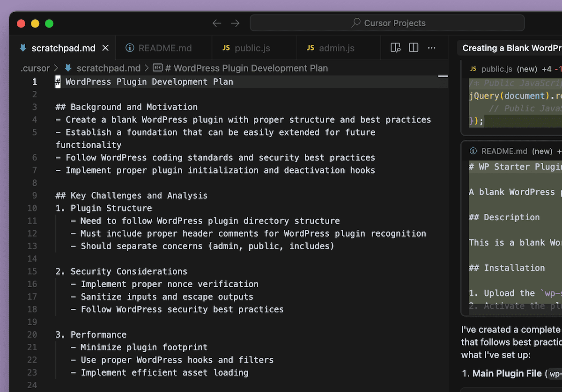Click the '## Installation' line in README preview
Image resolution: width=562 pixels, height=392 pixels.
507,268
